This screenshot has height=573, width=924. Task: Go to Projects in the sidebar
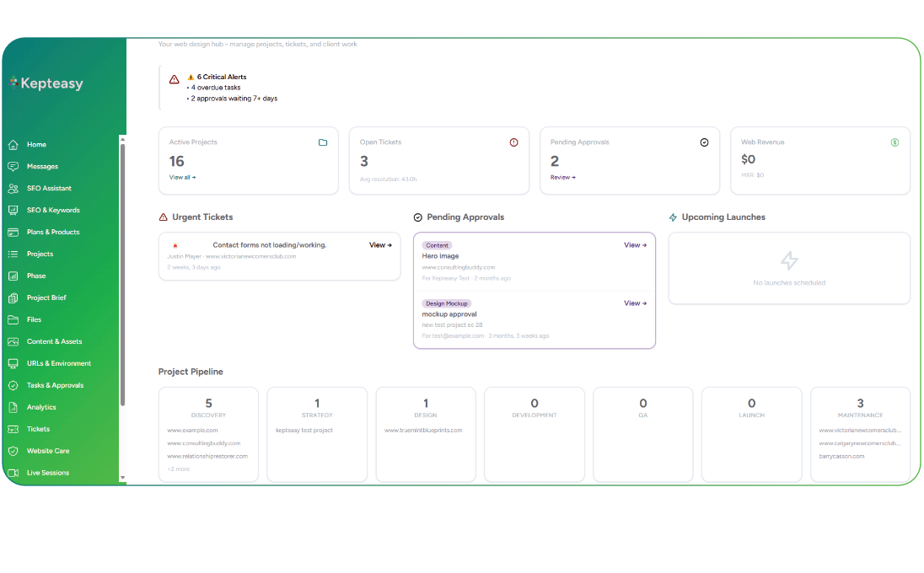[40, 254]
